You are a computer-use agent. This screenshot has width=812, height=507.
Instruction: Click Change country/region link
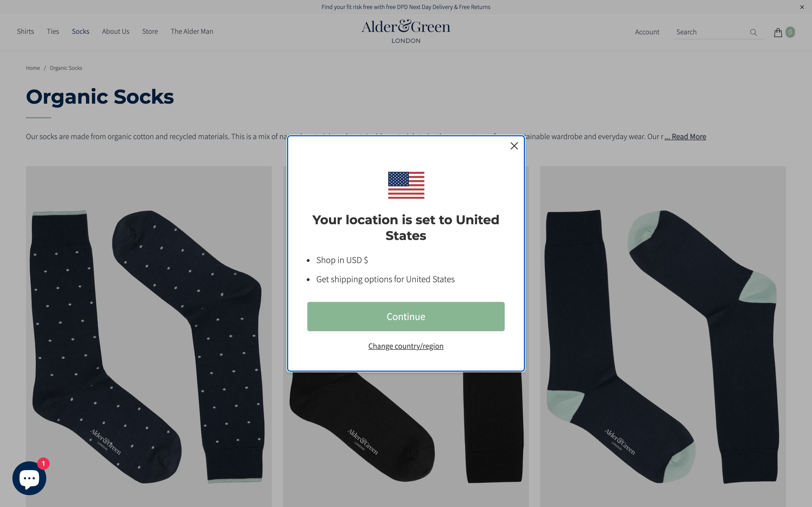(x=406, y=346)
